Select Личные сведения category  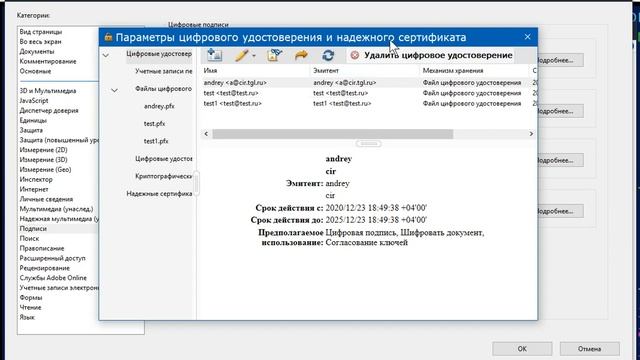46,199
